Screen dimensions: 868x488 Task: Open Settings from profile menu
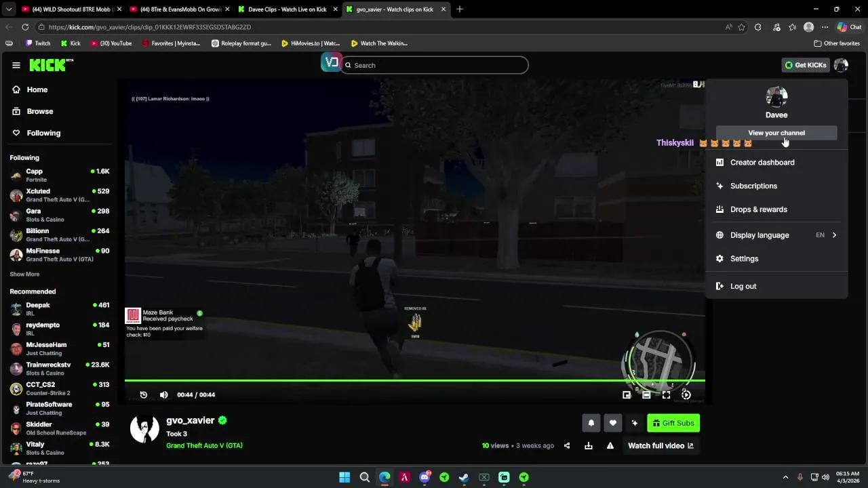click(776, 259)
